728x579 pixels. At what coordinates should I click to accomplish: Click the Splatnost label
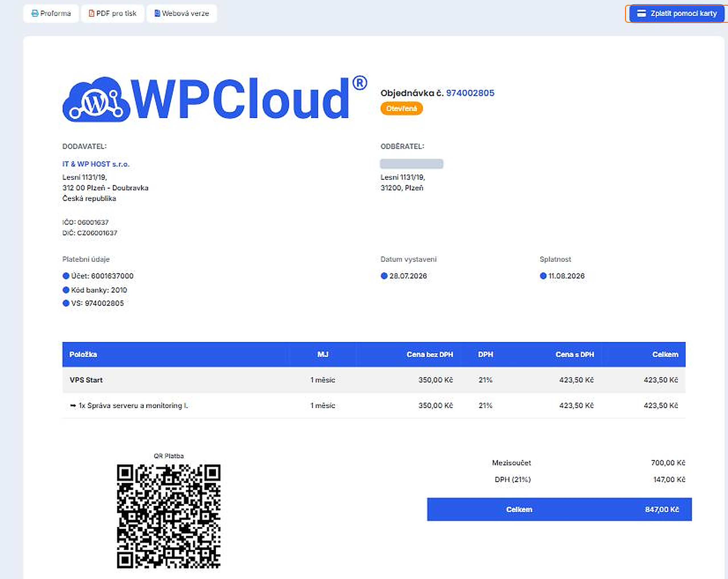(x=555, y=259)
